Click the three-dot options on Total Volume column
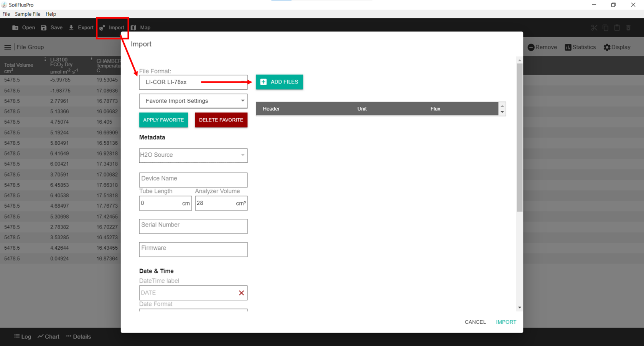The height and width of the screenshot is (346, 644). 45,60
